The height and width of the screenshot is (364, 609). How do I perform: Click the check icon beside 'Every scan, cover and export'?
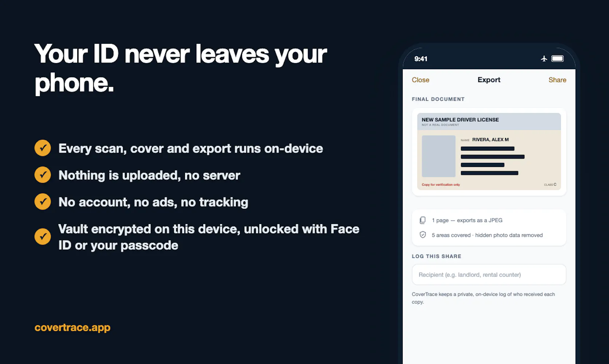43,148
